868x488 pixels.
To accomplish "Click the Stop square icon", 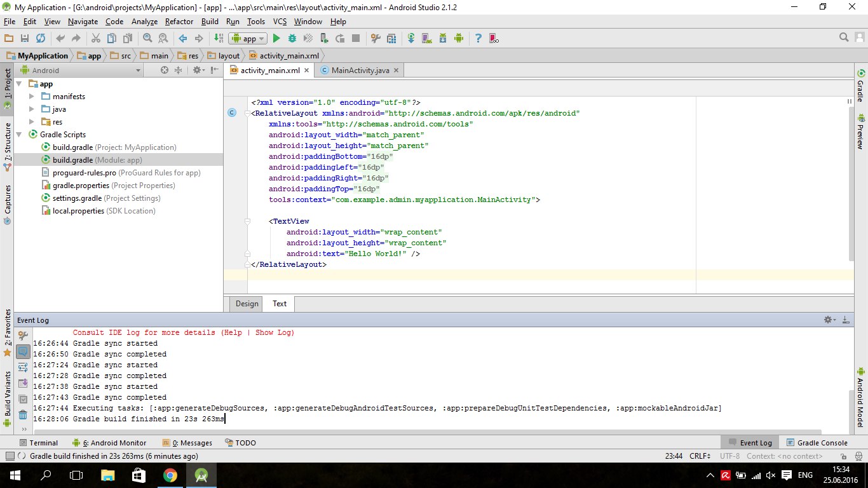I will coord(356,38).
